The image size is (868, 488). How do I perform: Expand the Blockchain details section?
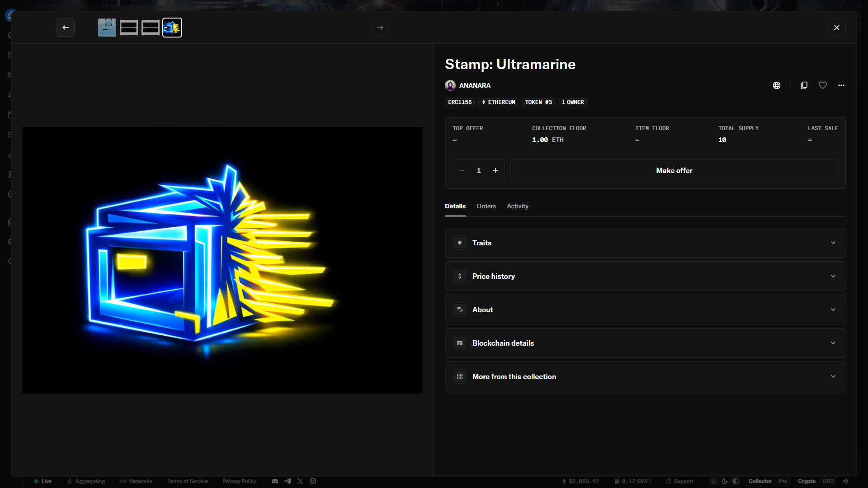(x=645, y=343)
